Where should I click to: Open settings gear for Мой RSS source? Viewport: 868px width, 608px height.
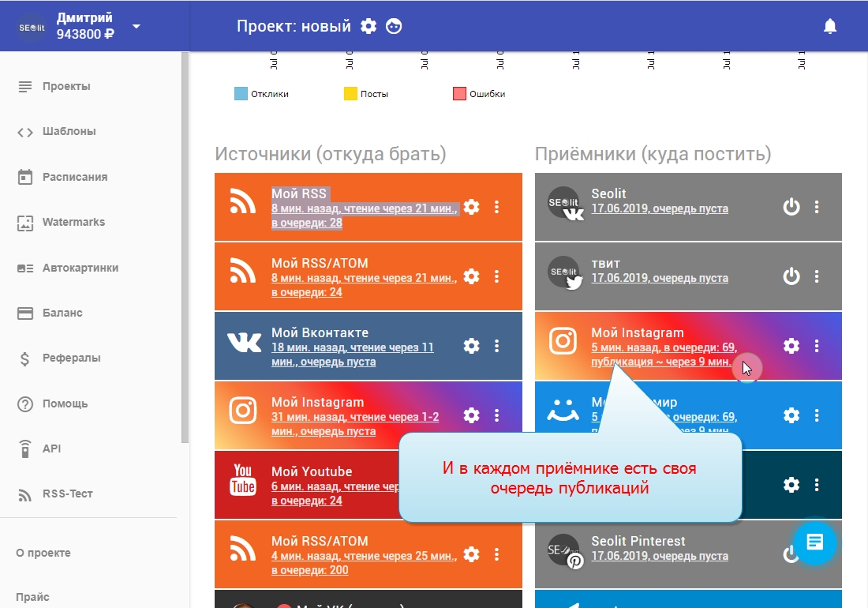[471, 207]
